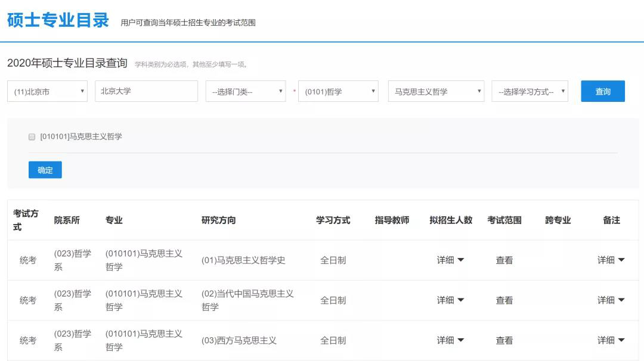Open the 选择学习方式 study mode dropdown

click(530, 92)
